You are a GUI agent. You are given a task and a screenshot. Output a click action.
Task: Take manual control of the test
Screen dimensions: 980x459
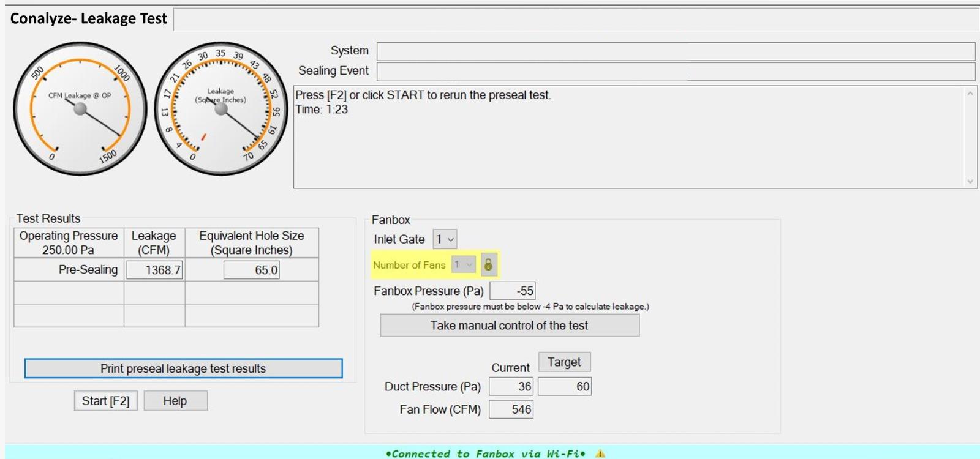[x=509, y=326]
